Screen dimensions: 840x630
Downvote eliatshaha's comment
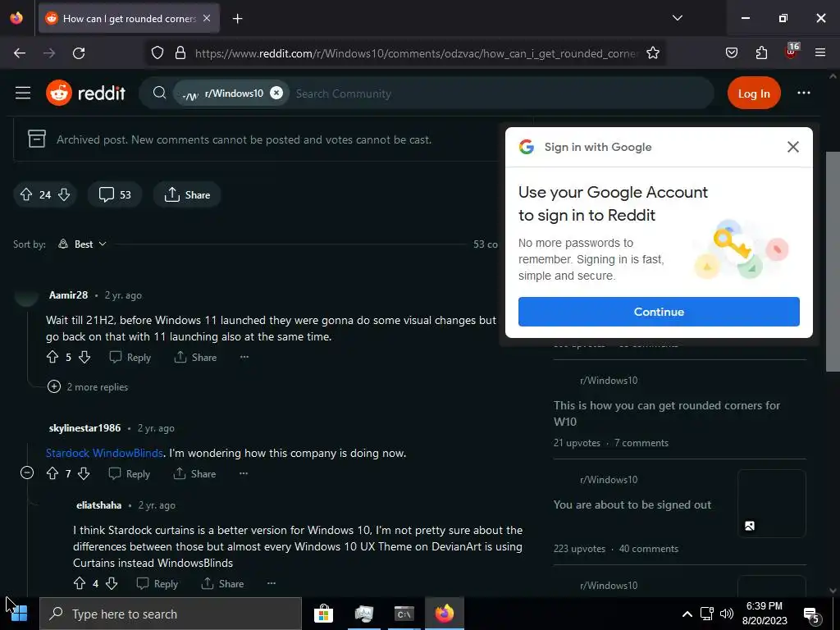[x=112, y=583]
